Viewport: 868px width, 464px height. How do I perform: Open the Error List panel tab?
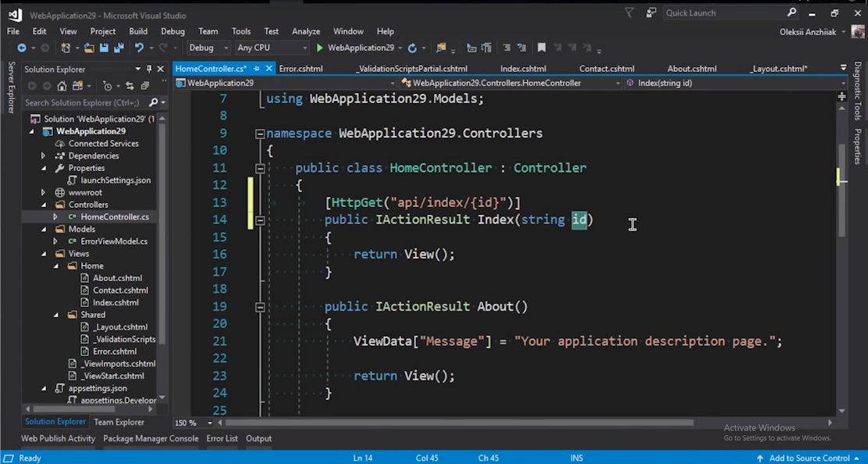[222, 438]
